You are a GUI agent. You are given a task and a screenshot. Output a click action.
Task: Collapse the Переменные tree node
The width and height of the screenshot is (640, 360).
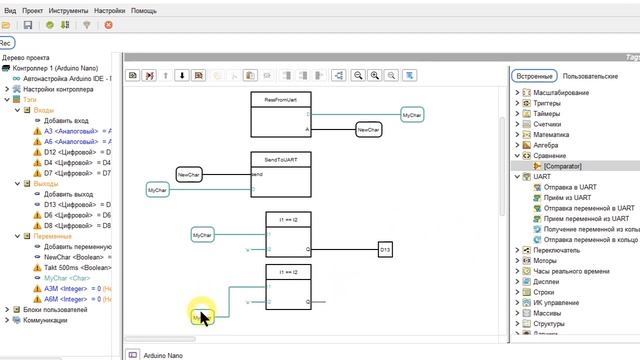(x=18, y=236)
